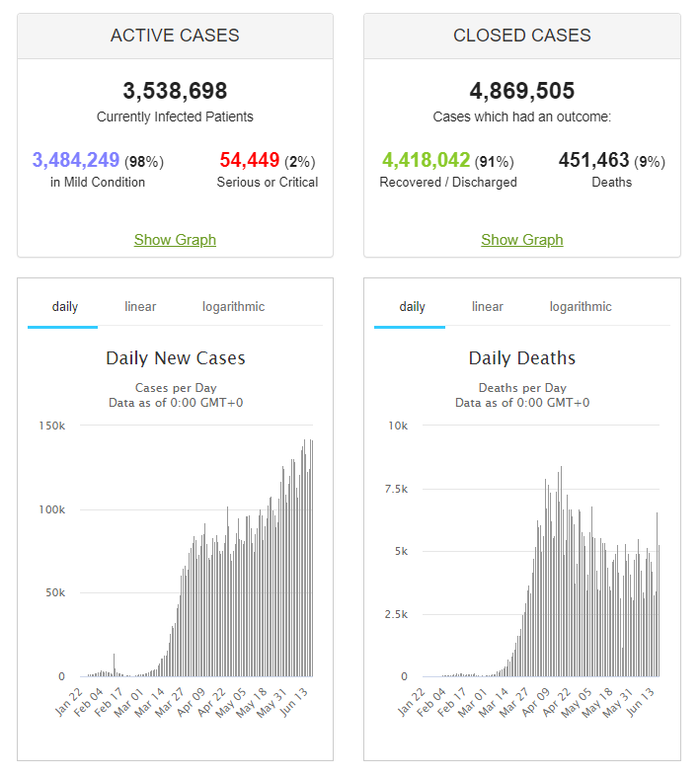Click the 4,869,505 closed cases total
This screenshot has width=700, height=777.
tap(521, 92)
